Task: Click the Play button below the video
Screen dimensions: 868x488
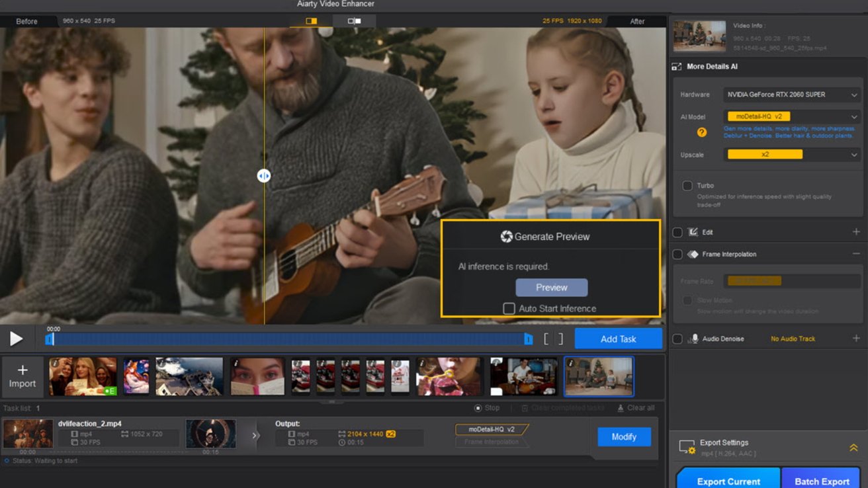Action: point(16,339)
